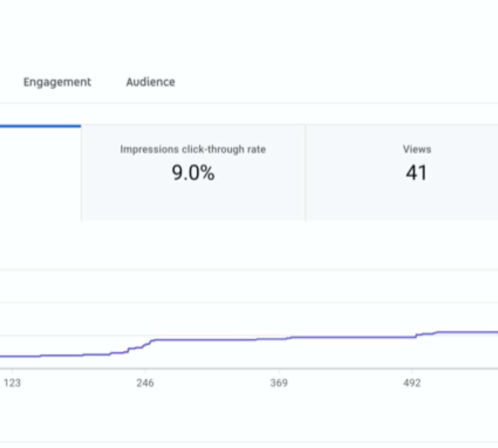Click the 123 x-axis label
Image resolution: width=498 pixels, height=448 pixels.
[x=12, y=383]
